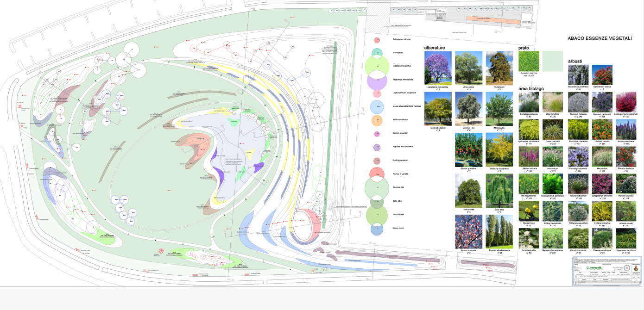Viewport: 644px width, 310px height.
Task: Click the Punica granatum legend symbol
Action: tap(377, 161)
